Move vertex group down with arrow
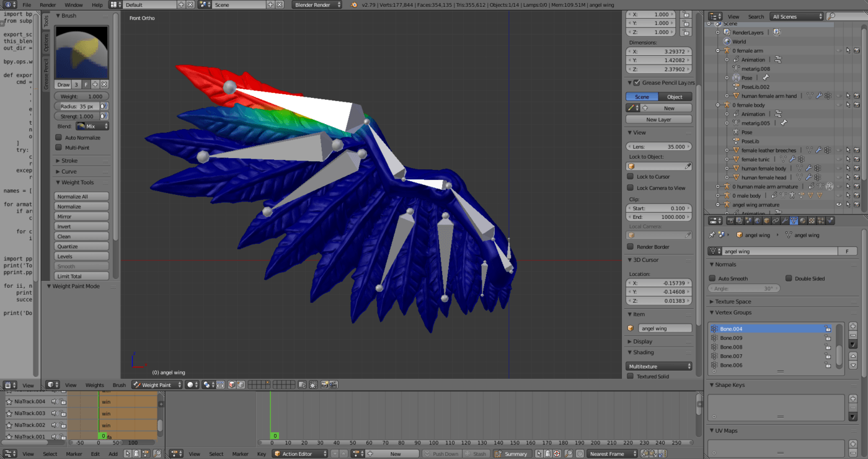 pos(853,365)
